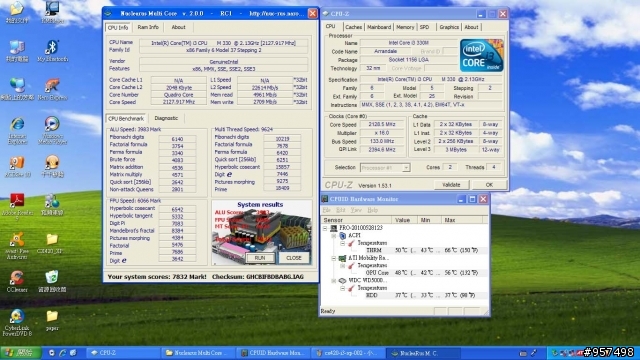Open the paper folder on desktop
This screenshot has height=360, width=640.
(x=52, y=320)
